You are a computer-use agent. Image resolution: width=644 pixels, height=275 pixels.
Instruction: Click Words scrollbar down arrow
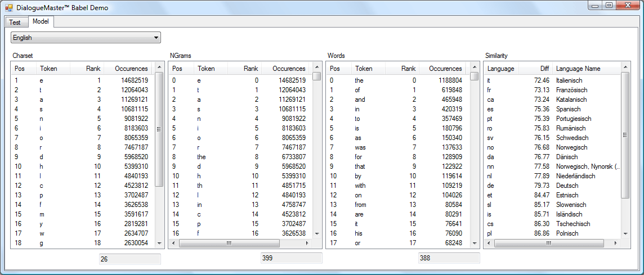475,244
